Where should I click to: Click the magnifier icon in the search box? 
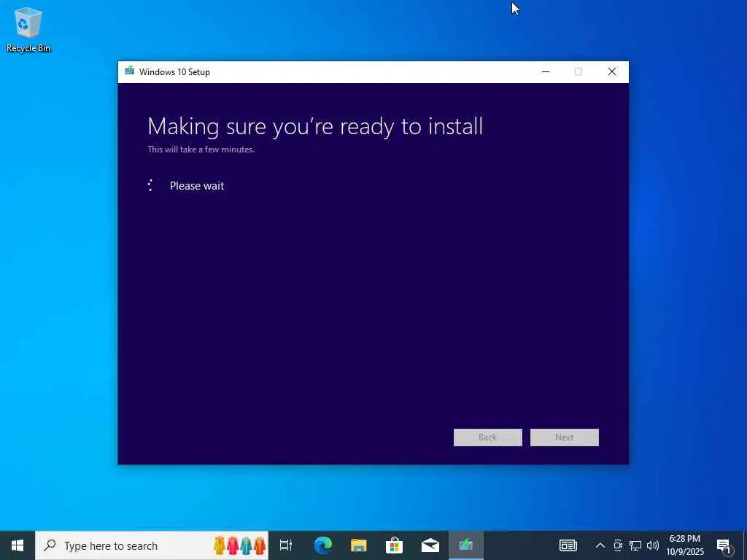pyautogui.click(x=50, y=545)
